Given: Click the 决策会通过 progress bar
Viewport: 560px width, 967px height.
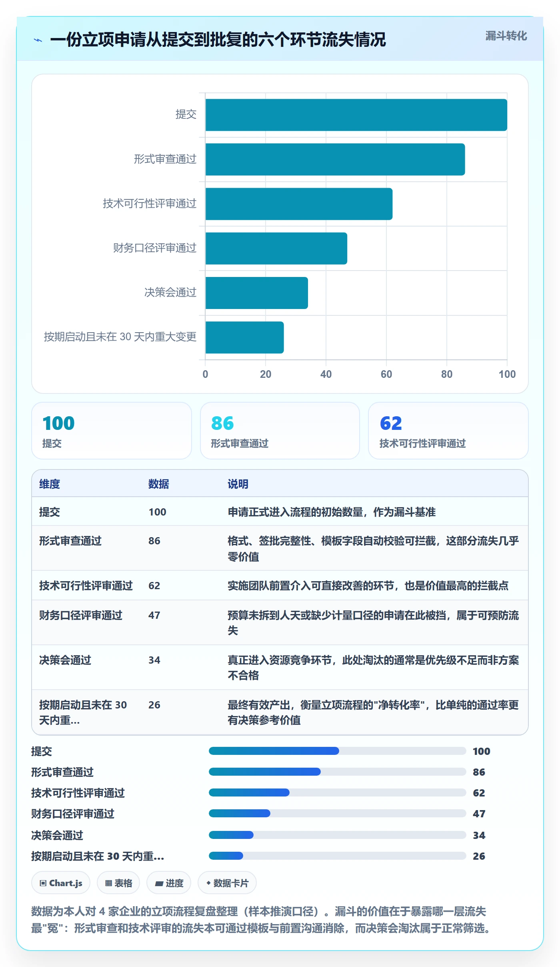Looking at the screenshot, I should tap(337, 835).
